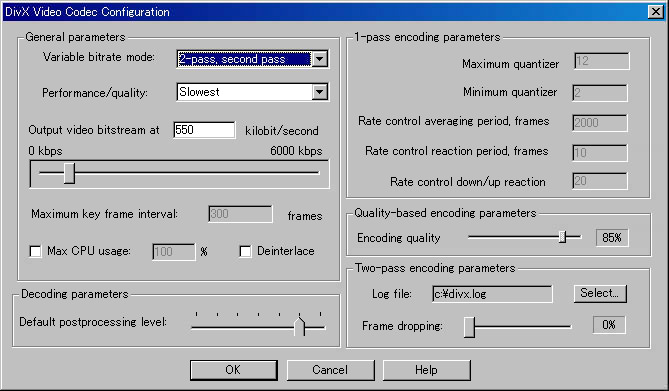Click the Cancel button
The image size is (669, 391).
tap(330, 370)
